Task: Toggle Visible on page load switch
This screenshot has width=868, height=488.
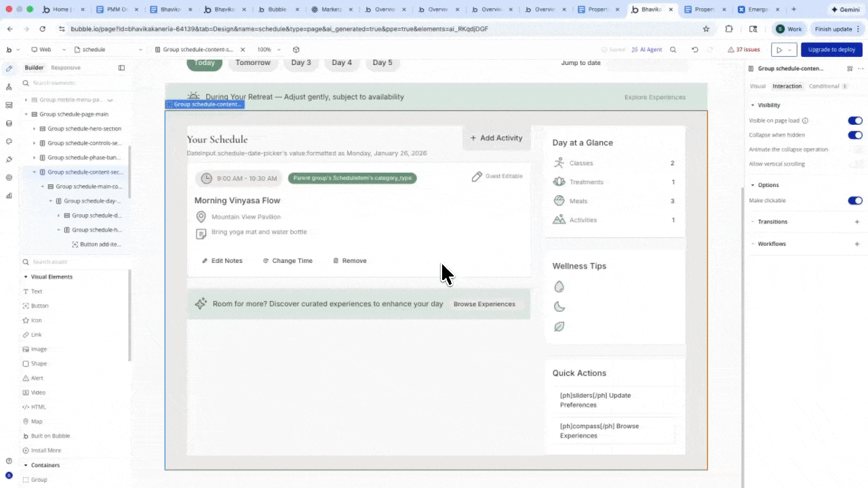Action: [854, 121]
